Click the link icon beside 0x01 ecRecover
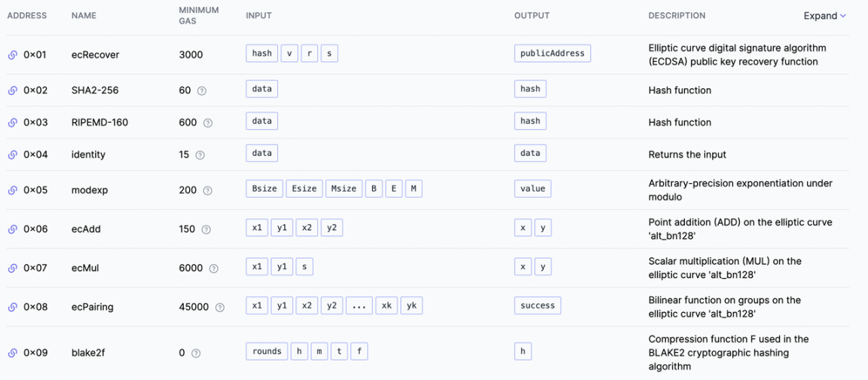 (x=13, y=55)
